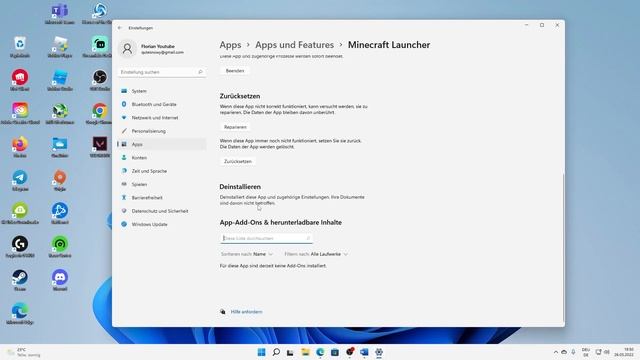Image resolution: width=640 pixels, height=360 pixels.
Task: Open the Discord desktop shortcut
Action: (60, 281)
